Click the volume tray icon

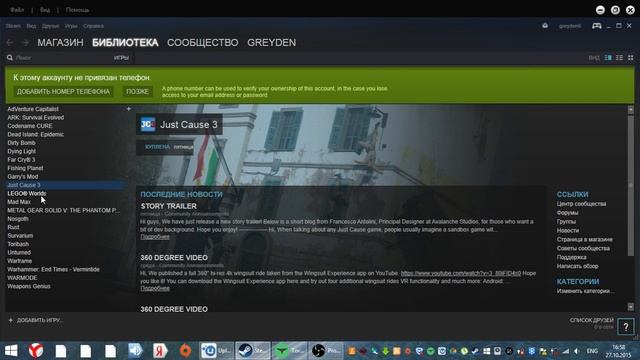tap(576, 351)
